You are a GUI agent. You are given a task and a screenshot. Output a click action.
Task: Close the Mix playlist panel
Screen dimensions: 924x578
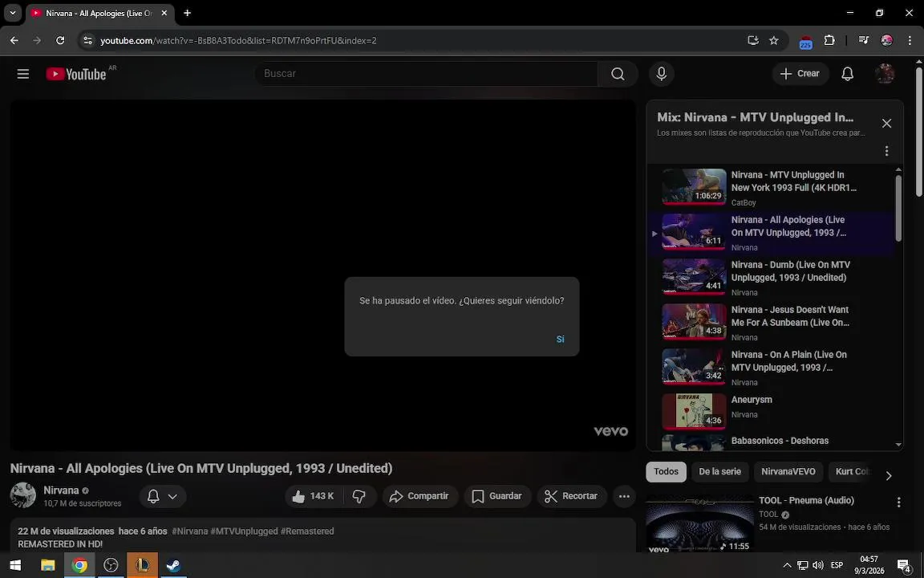(x=886, y=124)
